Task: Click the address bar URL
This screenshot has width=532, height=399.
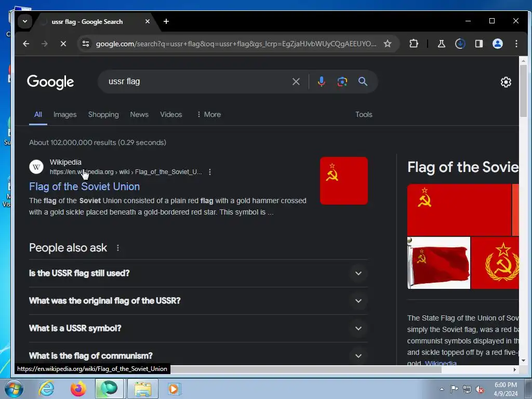Action: (236, 44)
